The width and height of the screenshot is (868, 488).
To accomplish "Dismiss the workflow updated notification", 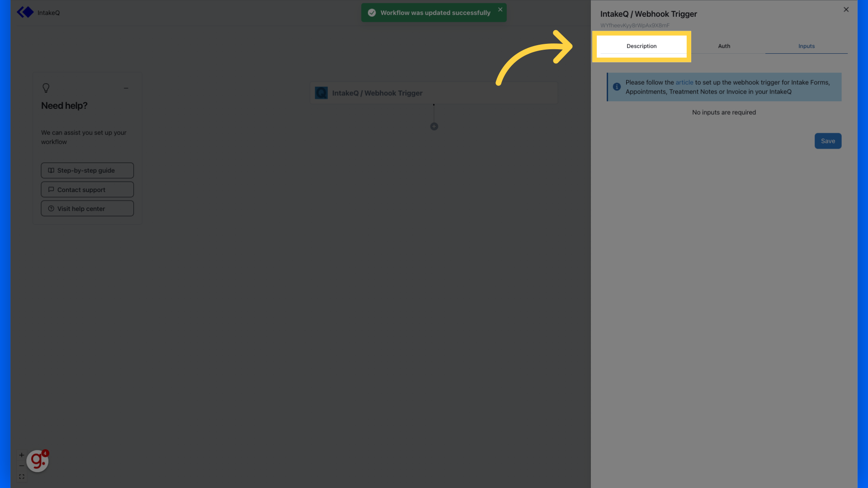I will tap(500, 9).
